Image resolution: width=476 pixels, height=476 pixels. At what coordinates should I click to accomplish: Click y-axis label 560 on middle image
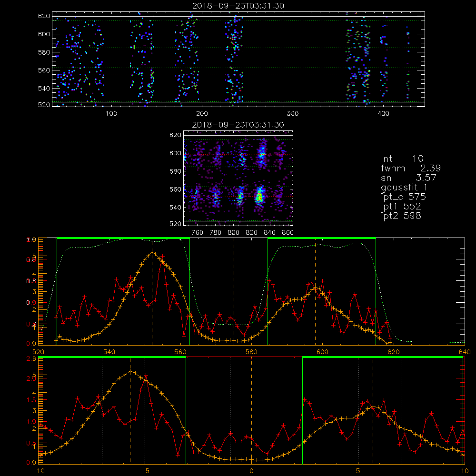176,189
